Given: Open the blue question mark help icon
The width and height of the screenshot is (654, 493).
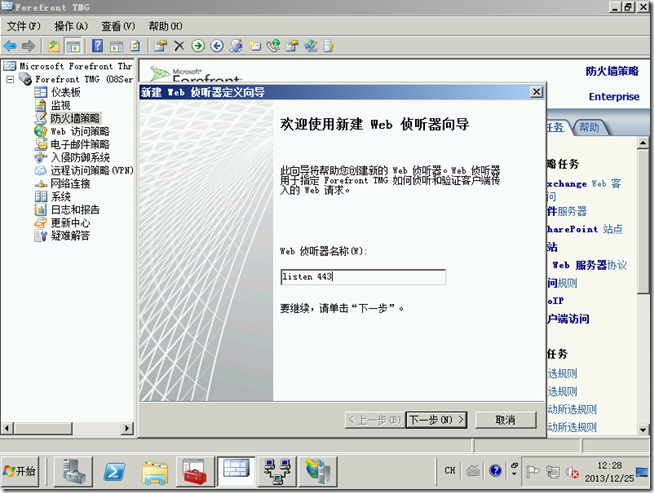Looking at the screenshot, I should pos(98,46).
